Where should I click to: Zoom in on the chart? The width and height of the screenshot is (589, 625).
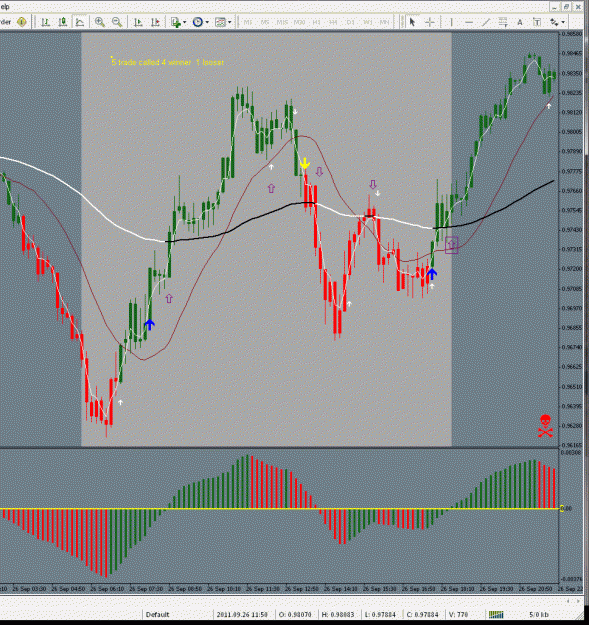100,22
